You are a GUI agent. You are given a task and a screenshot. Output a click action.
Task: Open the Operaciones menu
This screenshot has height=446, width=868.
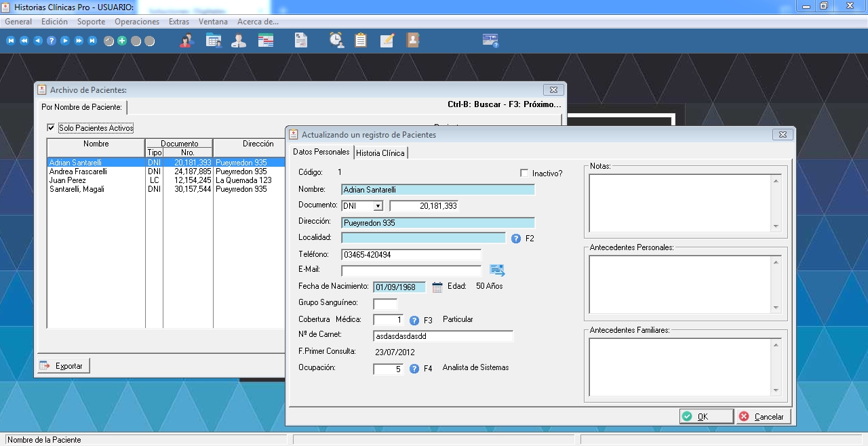click(137, 22)
